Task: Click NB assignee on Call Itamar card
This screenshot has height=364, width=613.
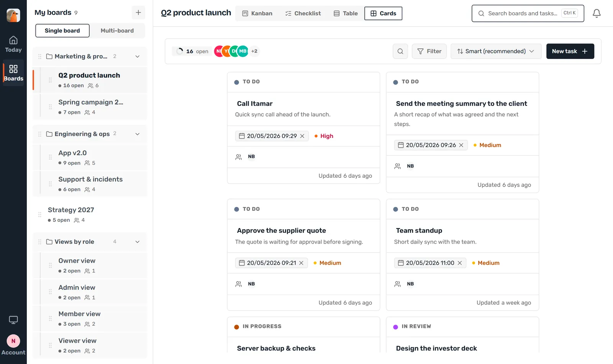Action: (251, 157)
